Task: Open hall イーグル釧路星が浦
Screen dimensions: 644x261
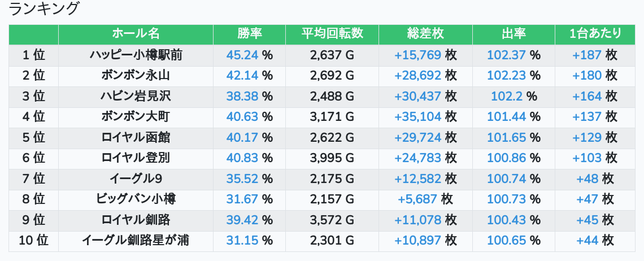Action: 136,241
